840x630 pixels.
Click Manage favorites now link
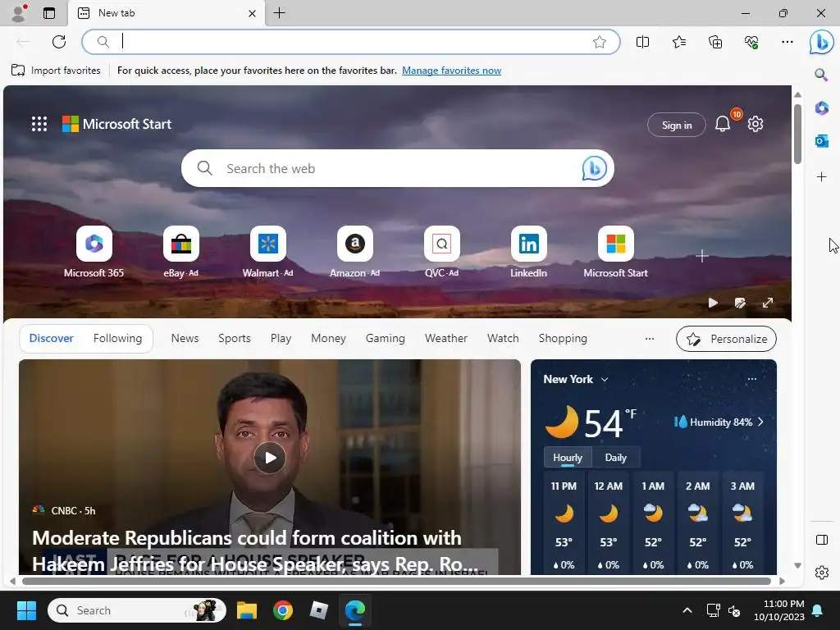coord(452,71)
